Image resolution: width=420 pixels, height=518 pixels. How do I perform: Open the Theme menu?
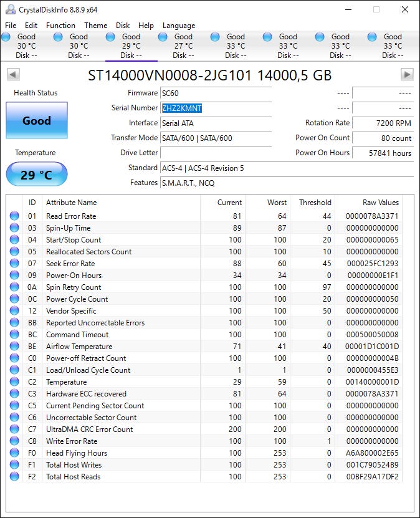pyautogui.click(x=95, y=26)
